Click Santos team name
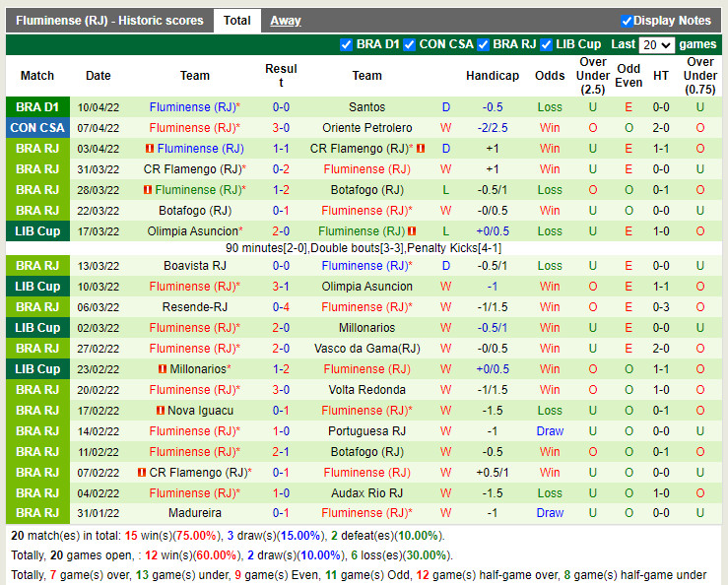 pos(366,107)
